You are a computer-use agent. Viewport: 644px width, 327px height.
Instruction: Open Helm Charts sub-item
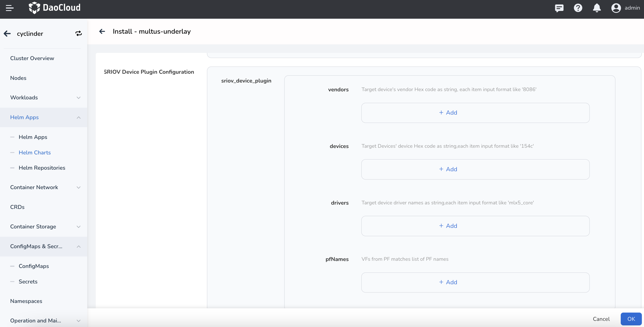coord(35,153)
